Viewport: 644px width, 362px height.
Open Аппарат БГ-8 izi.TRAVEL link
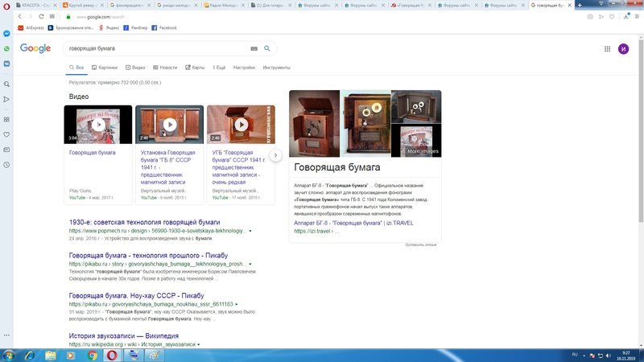click(353, 223)
